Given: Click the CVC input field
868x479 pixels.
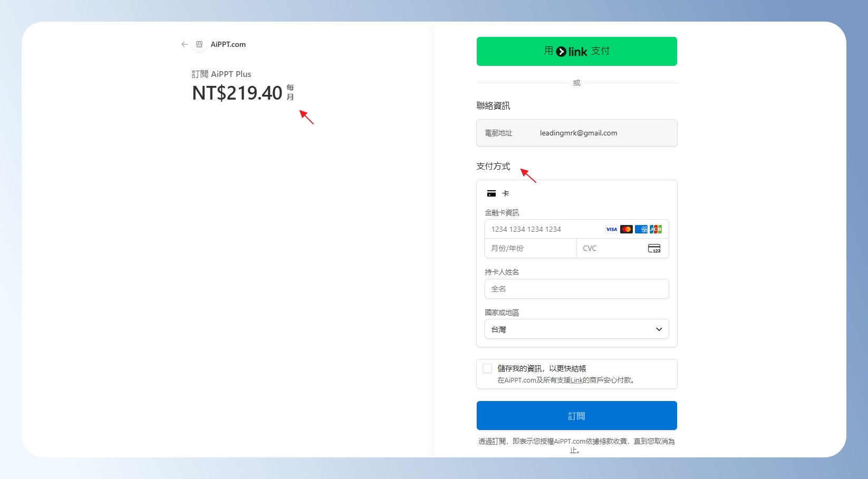Looking at the screenshot, I should pyautogui.click(x=612, y=249).
